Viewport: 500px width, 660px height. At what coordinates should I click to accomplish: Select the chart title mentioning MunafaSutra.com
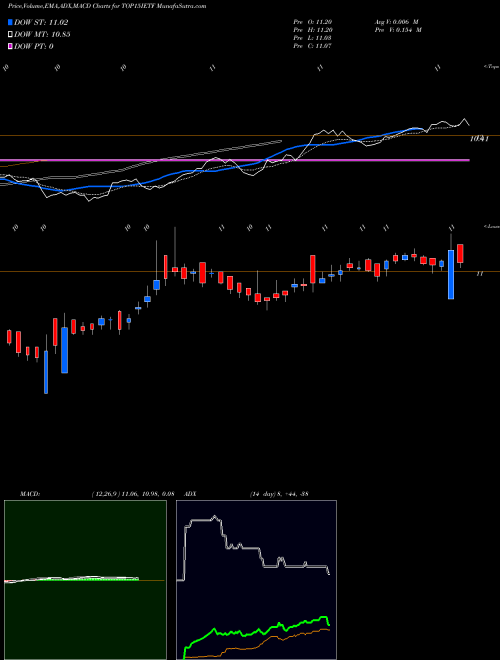(107, 6)
